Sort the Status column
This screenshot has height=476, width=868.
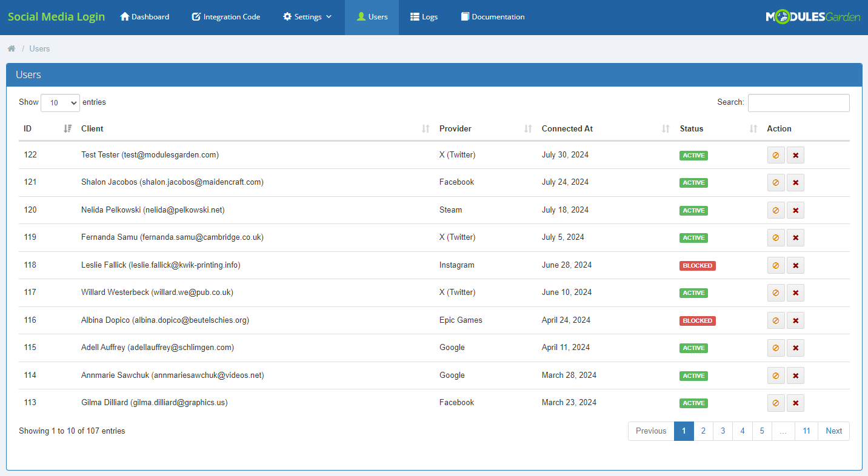coord(692,128)
